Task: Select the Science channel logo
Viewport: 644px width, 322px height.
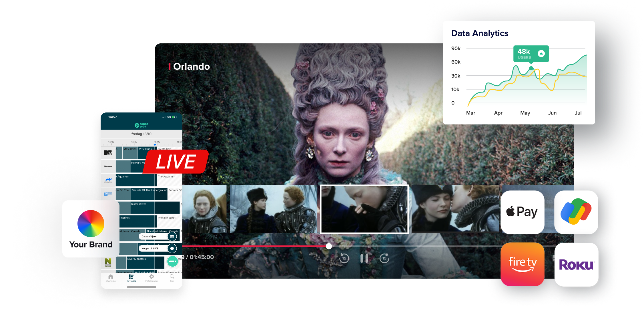Action: click(108, 194)
